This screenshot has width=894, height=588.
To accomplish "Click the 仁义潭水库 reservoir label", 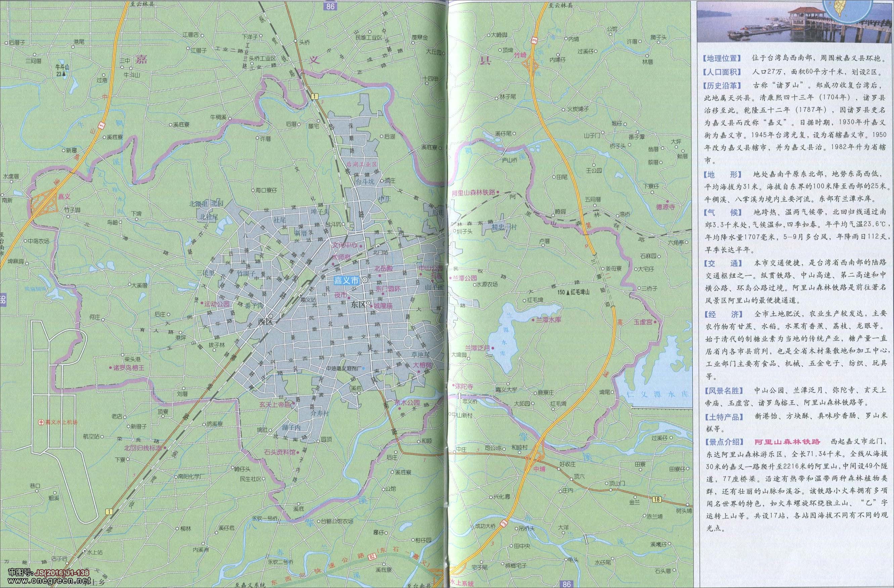I will 657,395.
